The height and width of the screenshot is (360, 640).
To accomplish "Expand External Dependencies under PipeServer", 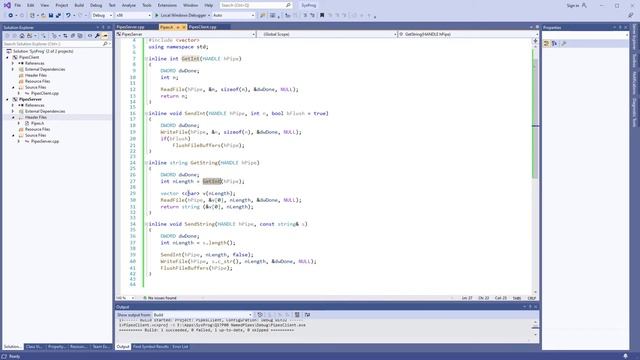I will click(x=13, y=111).
